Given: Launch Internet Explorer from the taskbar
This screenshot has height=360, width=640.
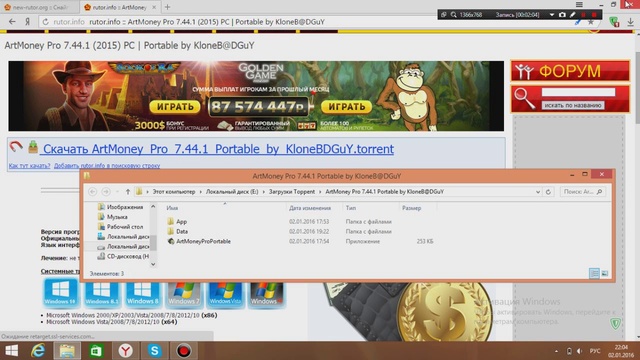Looking at the screenshot, I should [x=38, y=351].
